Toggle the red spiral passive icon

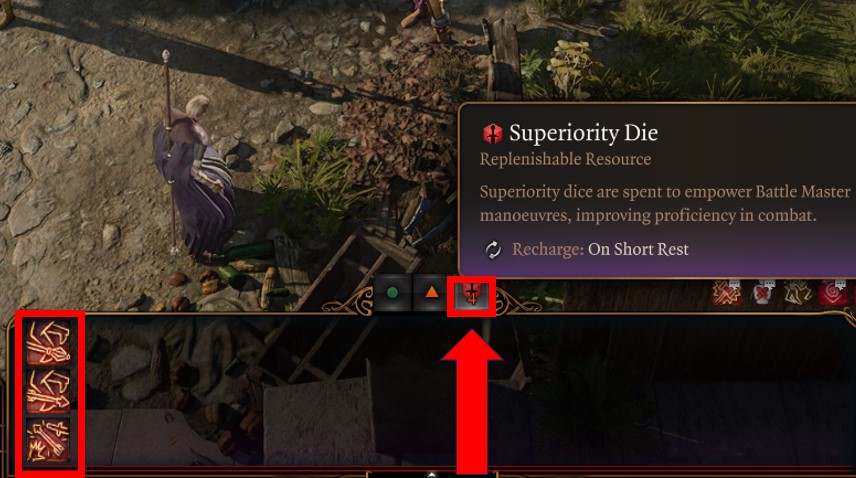coord(833,292)
